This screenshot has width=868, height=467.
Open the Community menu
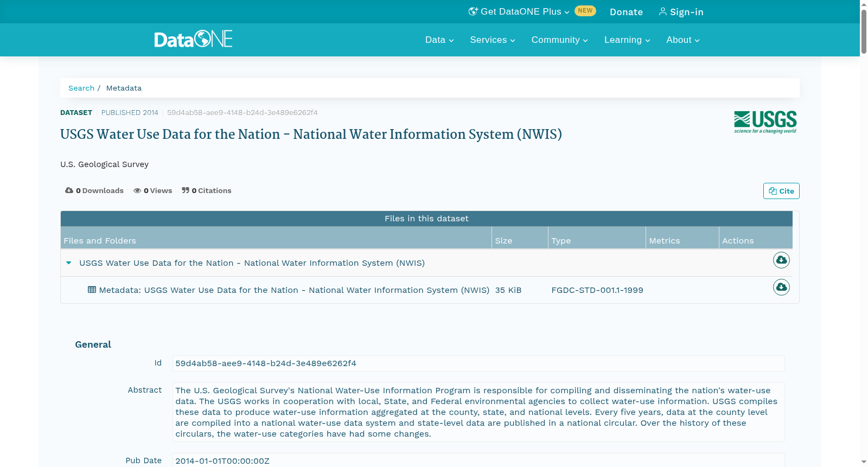[559, 40]
